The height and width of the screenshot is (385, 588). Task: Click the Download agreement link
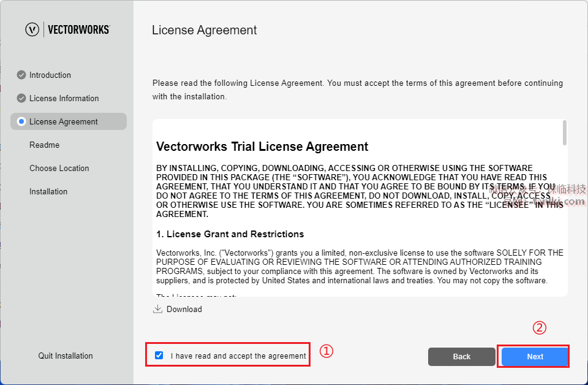click(184, 309)
